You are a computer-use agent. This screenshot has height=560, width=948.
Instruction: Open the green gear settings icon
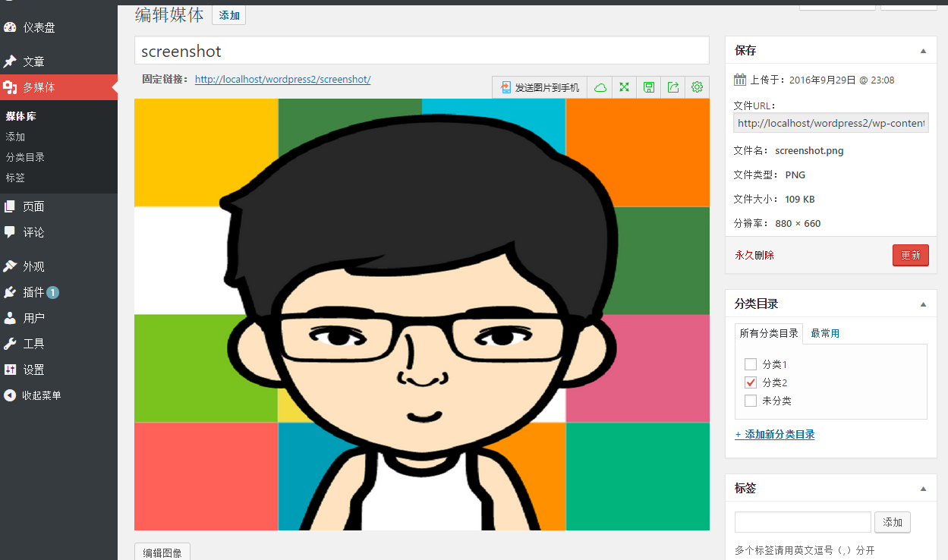tap(698, 87)
